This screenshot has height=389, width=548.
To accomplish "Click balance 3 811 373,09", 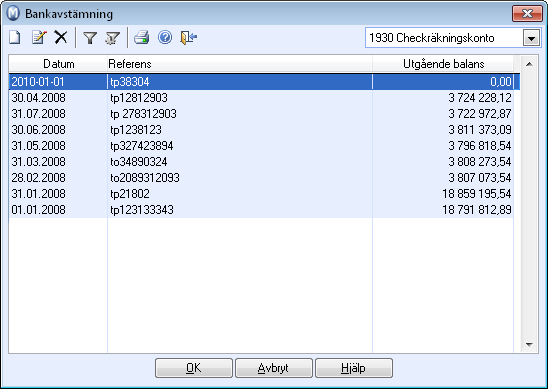I will pos(480,130).
